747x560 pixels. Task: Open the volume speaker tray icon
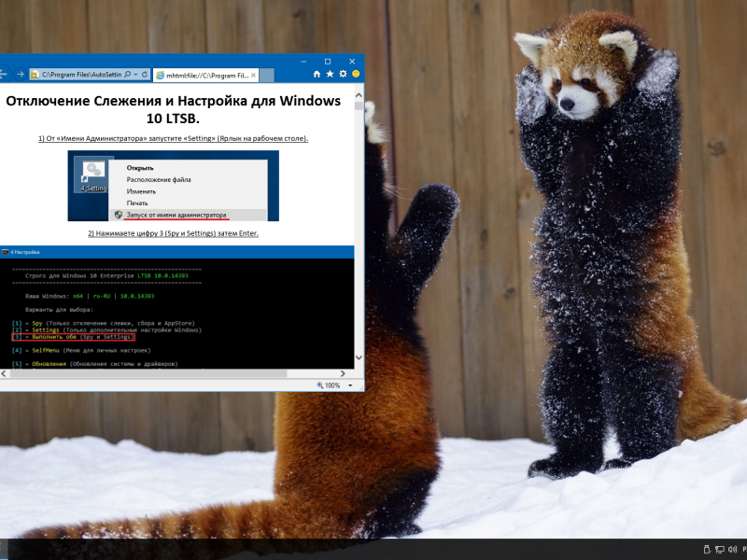coord(732,550)
